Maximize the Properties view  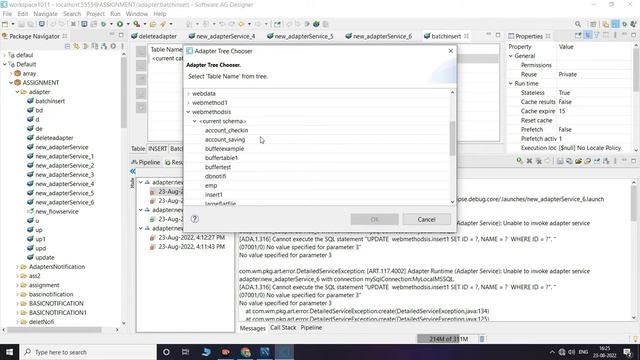click(x=633, y=35)
